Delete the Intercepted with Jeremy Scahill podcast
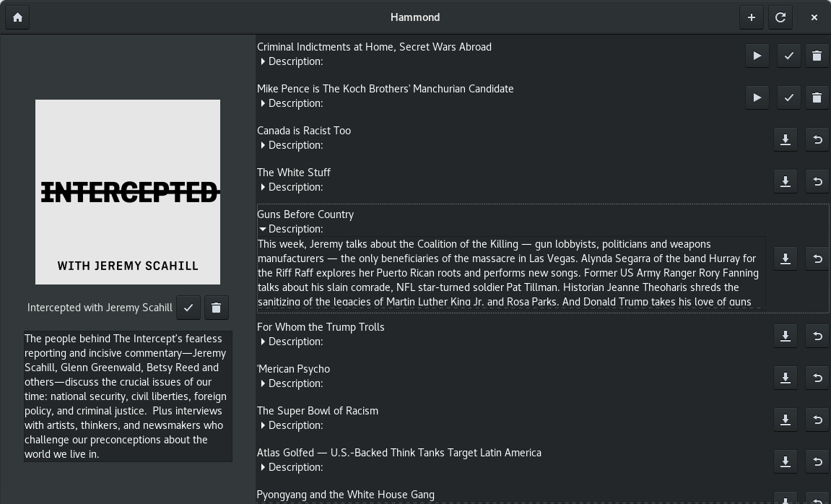Viewport: 831px width, 504px height. pos(216,308)
